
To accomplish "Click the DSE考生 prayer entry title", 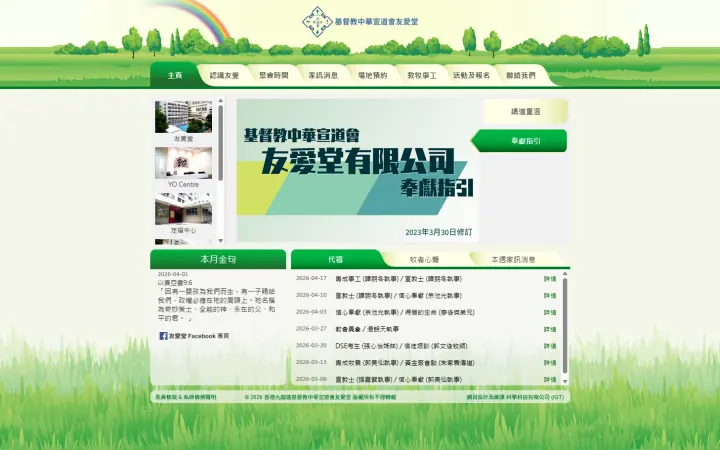I will [401, 346].
